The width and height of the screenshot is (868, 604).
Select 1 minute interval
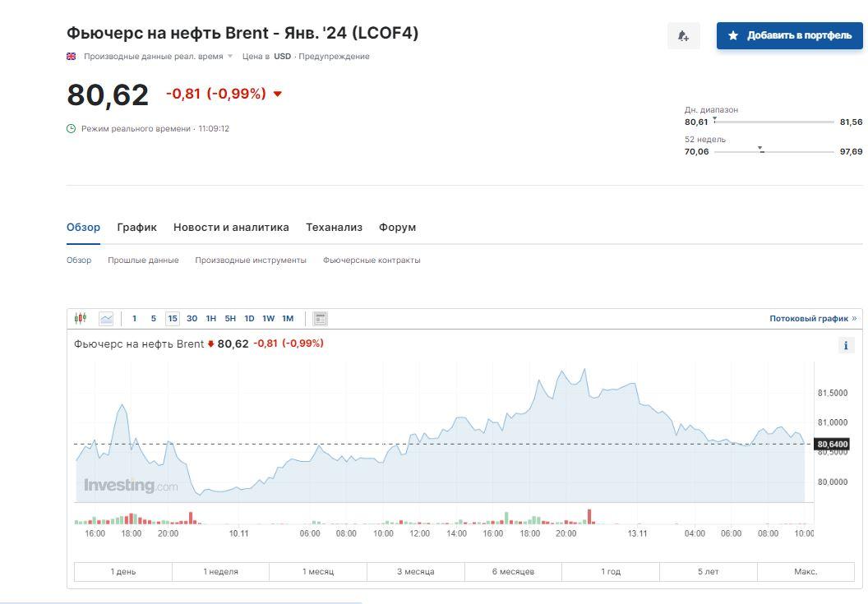coord(134,318)
